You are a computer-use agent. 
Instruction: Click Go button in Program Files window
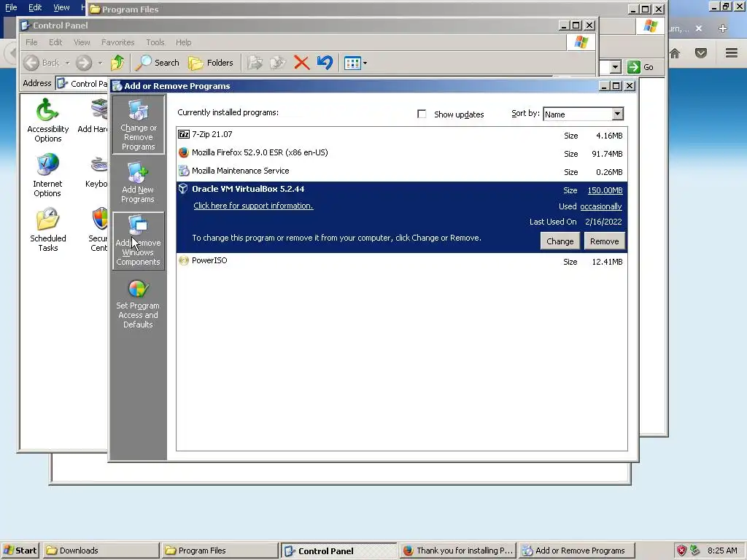click(x=640, y=66)
